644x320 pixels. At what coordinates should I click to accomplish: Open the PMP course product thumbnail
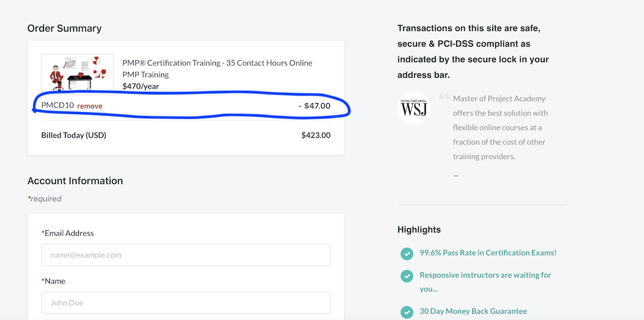tap(77, 74)
